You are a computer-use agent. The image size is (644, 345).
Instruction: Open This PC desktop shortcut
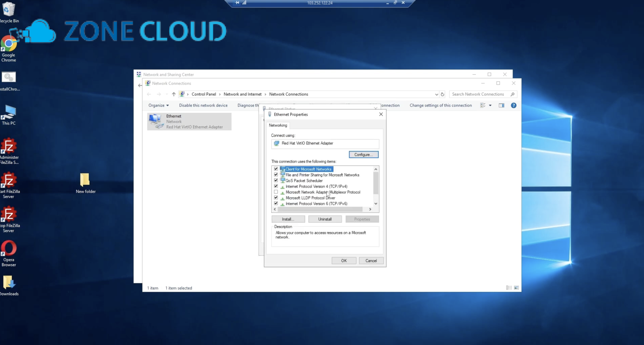pyautogui.click(x=9, y=115)
